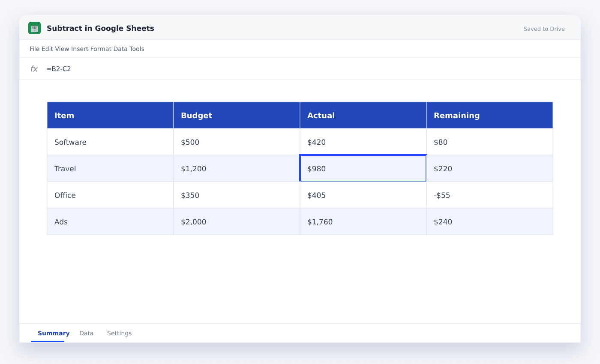Select the $500 budget cell

237,142
